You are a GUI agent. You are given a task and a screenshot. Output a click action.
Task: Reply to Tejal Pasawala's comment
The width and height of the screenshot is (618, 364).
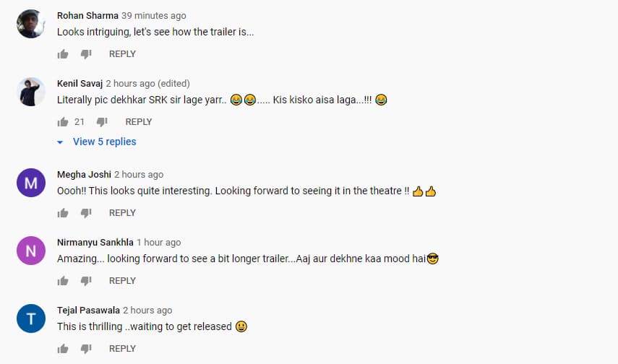pyautogui.click(x=122, y=349)
